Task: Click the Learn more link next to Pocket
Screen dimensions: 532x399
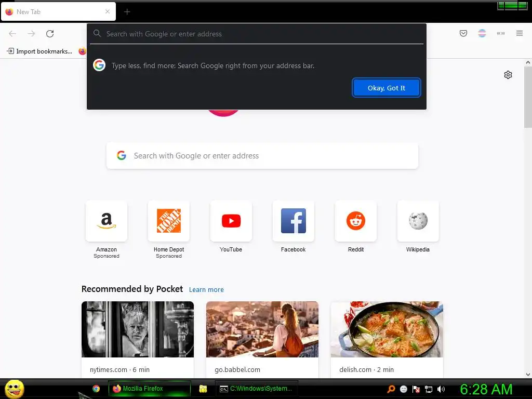Action: tap(206, 290)
